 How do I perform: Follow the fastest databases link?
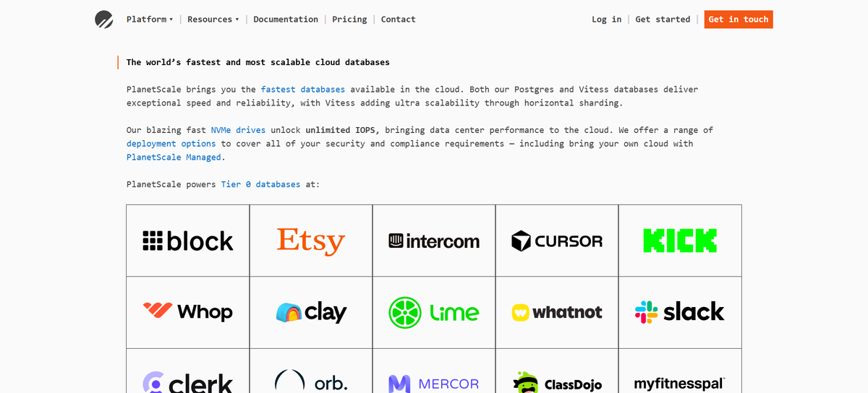[303, 90]
